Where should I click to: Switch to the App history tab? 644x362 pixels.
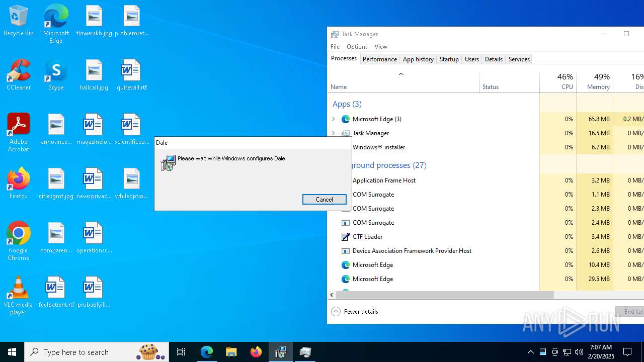click(x=418, y=59)
